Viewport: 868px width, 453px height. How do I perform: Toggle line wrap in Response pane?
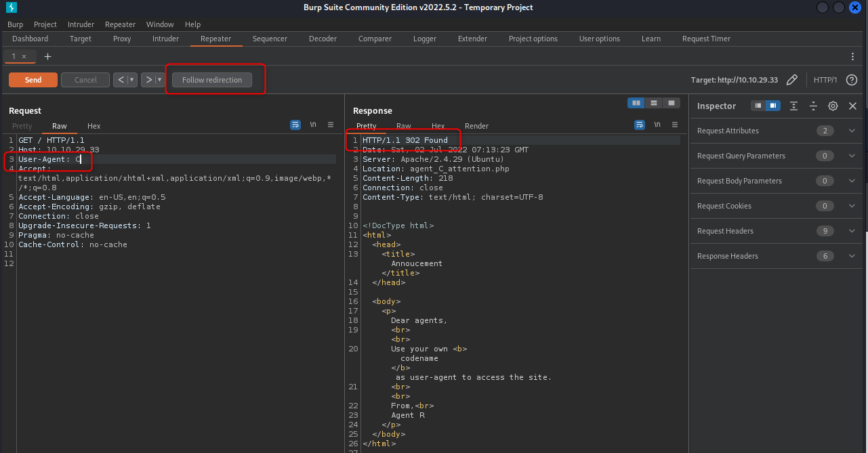pyautogui.click(x=640, y=125)
